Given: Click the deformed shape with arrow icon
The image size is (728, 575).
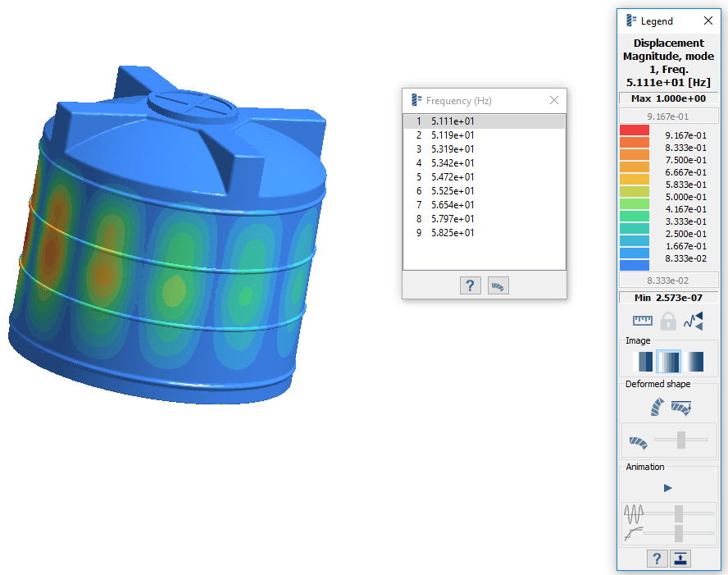Looking at the screenshot, I should 681,406.
